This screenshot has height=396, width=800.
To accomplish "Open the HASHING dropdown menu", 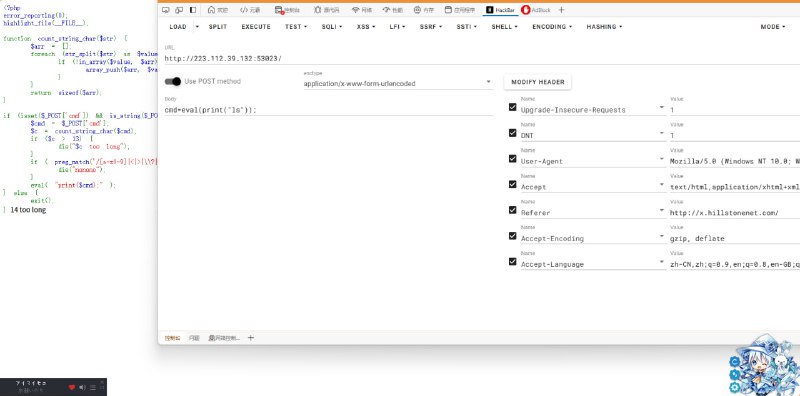I will (x=604, y=27).
